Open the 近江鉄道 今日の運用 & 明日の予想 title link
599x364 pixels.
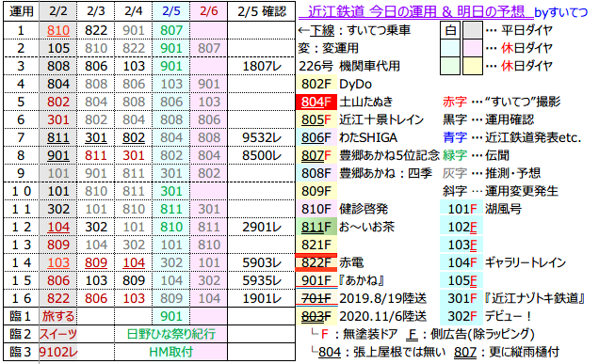(x=415, y=12)
